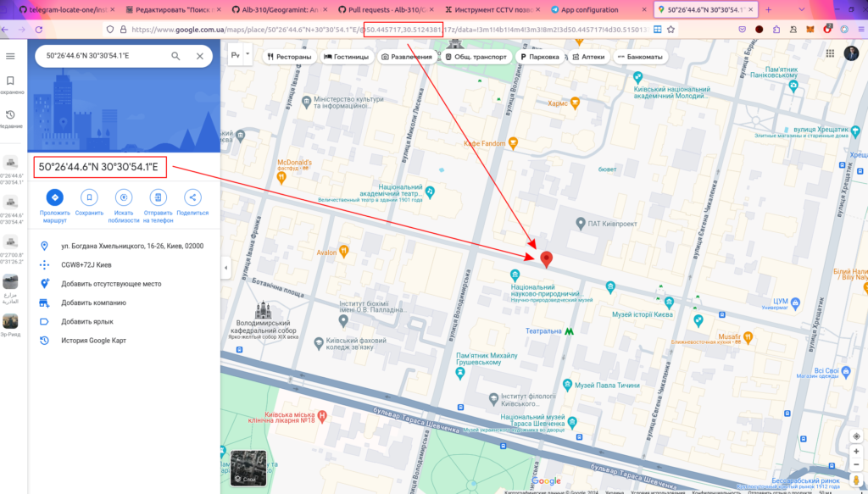The height and width of the screenshot is (494, 868).
Task: Click the red location pin marker
Action: pyautogui.click(x=547, y=259)
